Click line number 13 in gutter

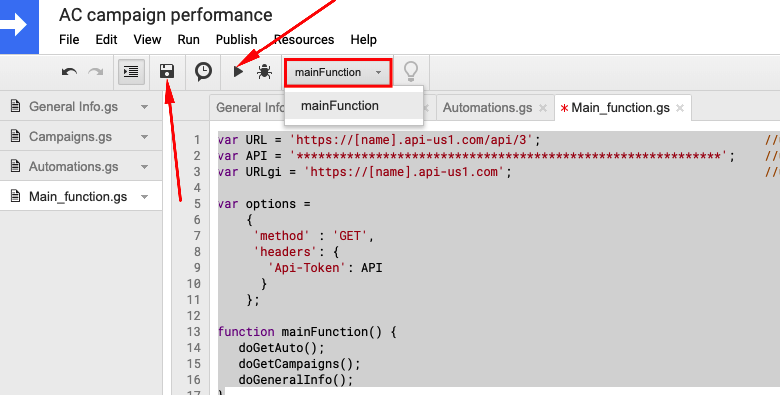194,332
